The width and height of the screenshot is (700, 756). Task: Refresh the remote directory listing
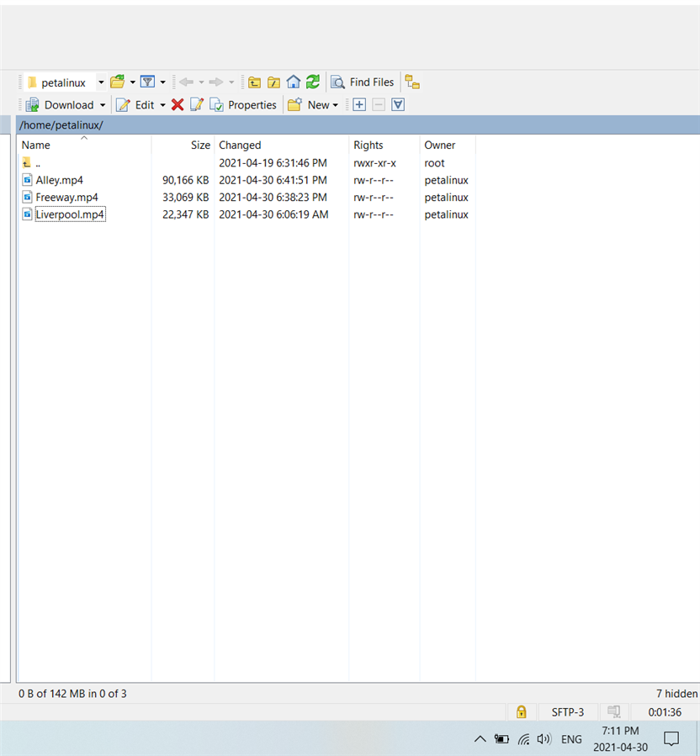tap(312, 82)
